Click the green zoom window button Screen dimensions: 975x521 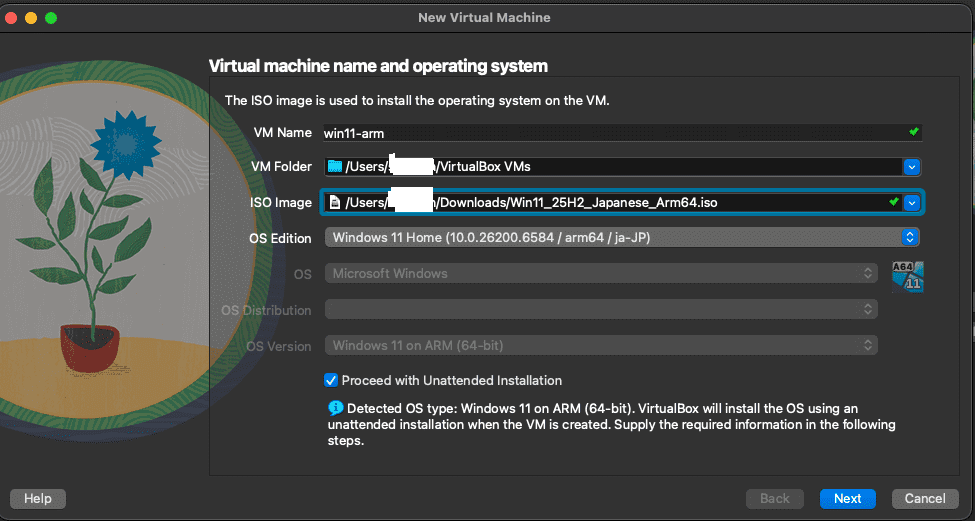coord(51,18)
